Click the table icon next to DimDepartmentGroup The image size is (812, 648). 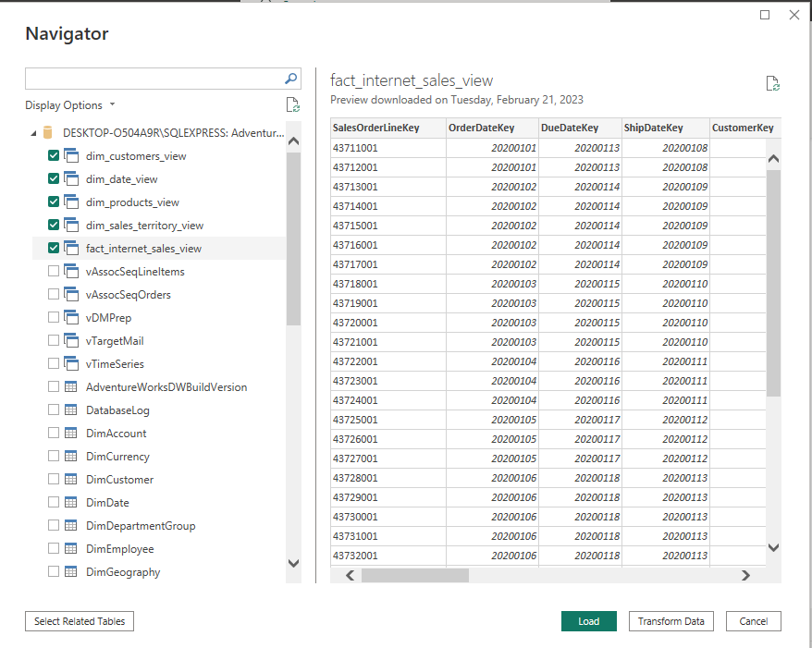pos(71,525)
